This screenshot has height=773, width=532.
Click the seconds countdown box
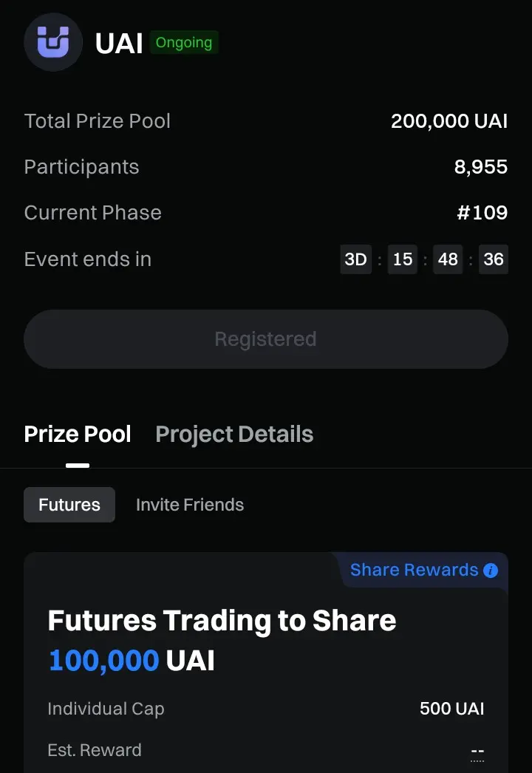[x=494, y=259]
